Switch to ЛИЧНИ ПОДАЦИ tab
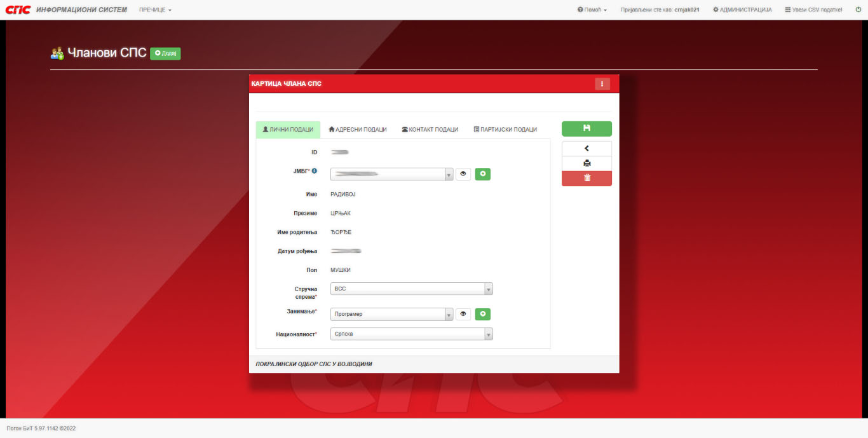Screen dimensions: 868x438 click(x=288, y=130)
